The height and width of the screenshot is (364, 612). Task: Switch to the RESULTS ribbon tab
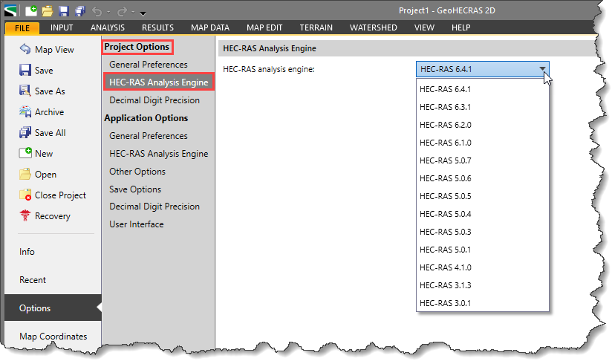click(157, 27)
